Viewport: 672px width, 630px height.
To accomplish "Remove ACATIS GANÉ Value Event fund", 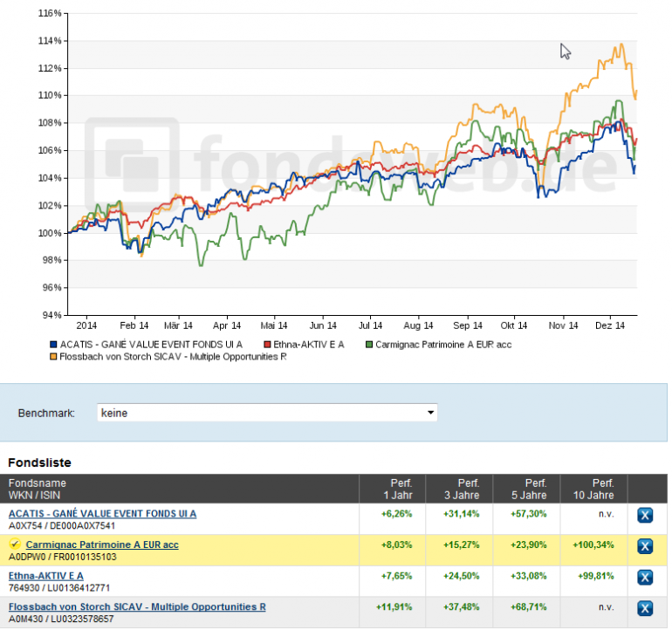I will [645, 516].
